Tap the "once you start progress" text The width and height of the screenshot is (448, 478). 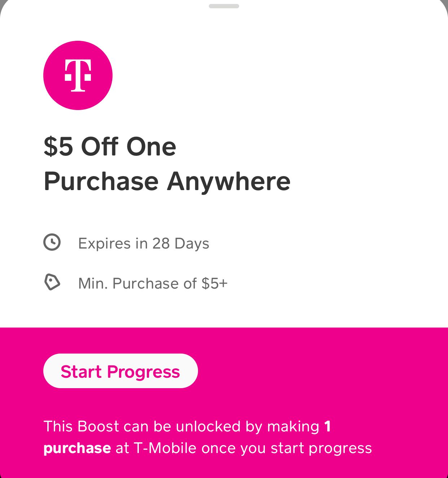pyautogui.click(x=286, y=448)
